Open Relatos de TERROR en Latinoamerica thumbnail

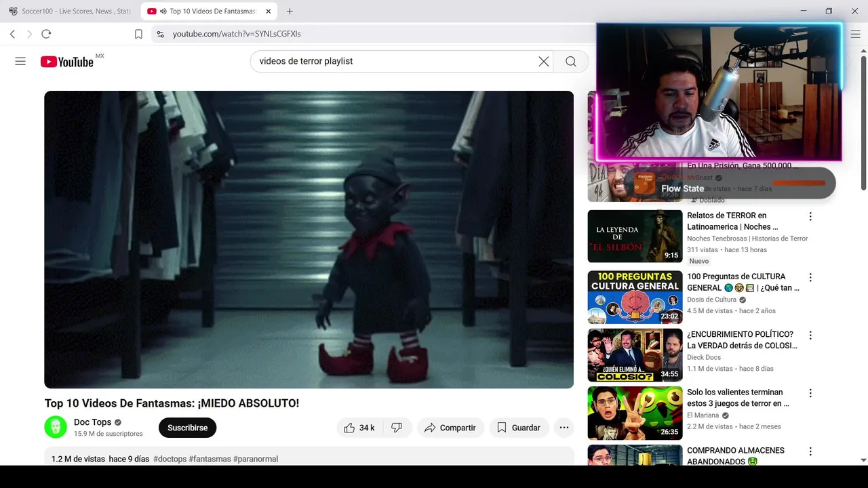(x=635, y=236)
